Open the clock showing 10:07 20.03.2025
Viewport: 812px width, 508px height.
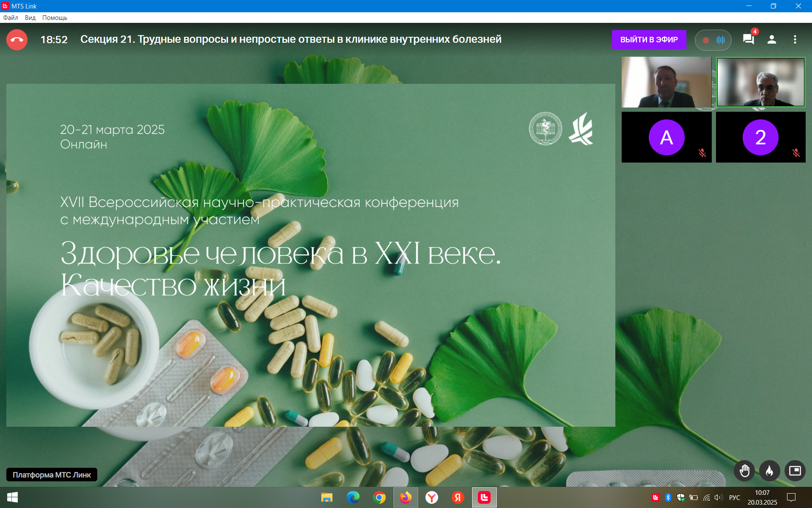(762, 497)
